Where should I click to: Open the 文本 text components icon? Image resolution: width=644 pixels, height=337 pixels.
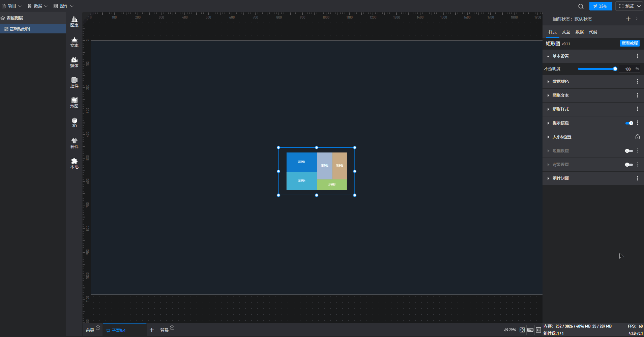74,42
